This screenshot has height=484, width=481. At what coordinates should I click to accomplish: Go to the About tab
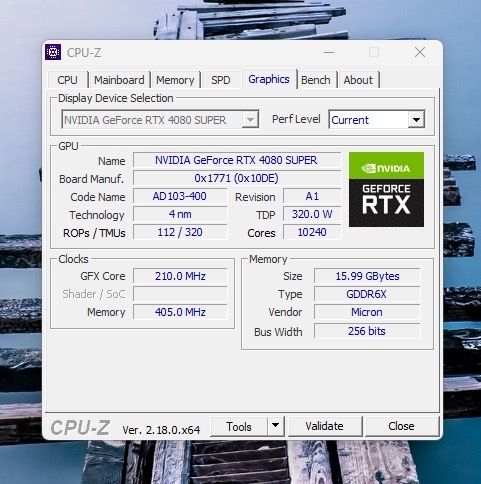pos(358,80)
